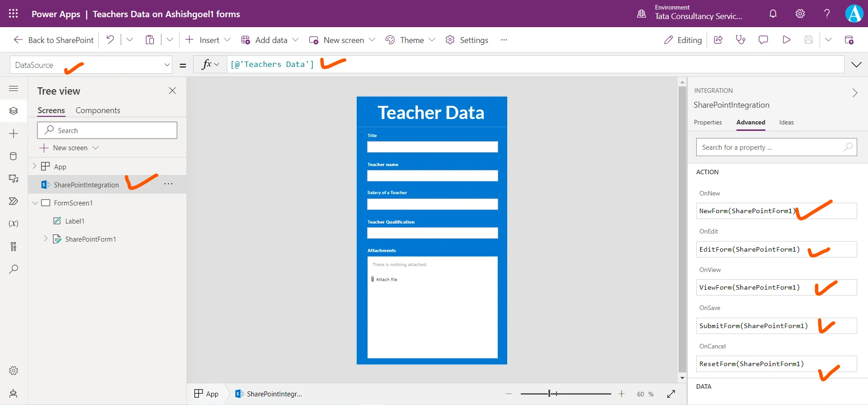
Task: Open the left rail Settings gear
Action: click(x=14, y=371)
